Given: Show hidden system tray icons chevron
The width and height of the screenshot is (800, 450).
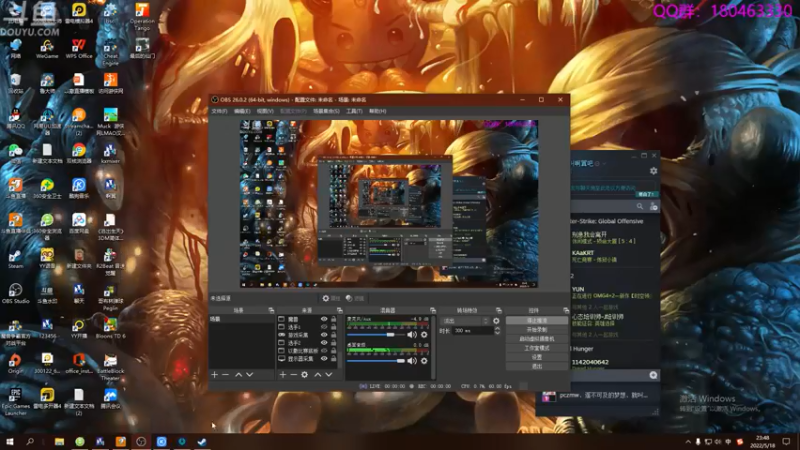Looking at the screenshot, I should point(688,442).
